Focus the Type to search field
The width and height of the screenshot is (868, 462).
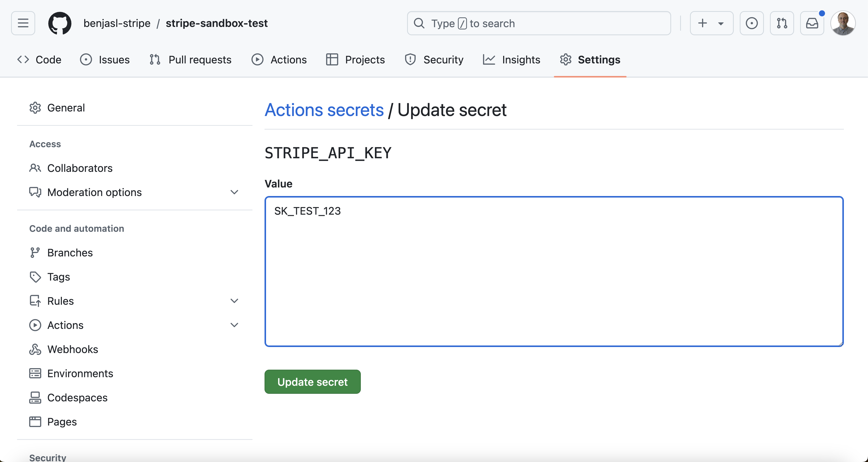[x=539, y=23]
